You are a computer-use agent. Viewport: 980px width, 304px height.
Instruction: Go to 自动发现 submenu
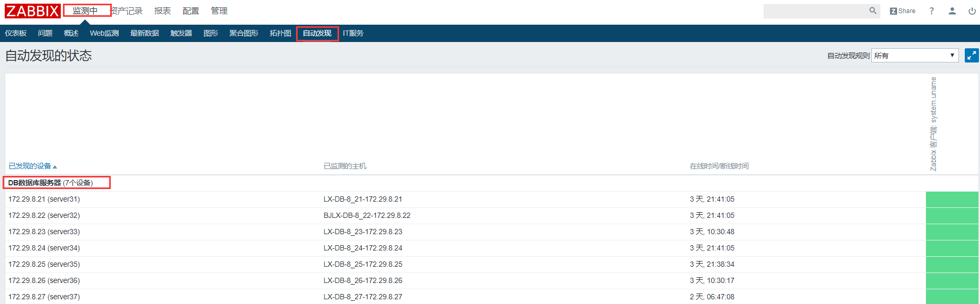(x=317, y=33)
